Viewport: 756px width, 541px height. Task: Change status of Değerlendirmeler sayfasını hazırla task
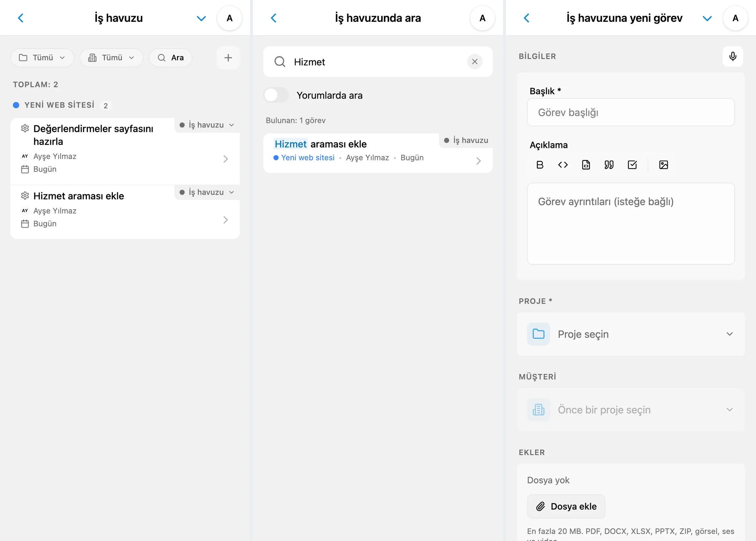tap(207, 125)
